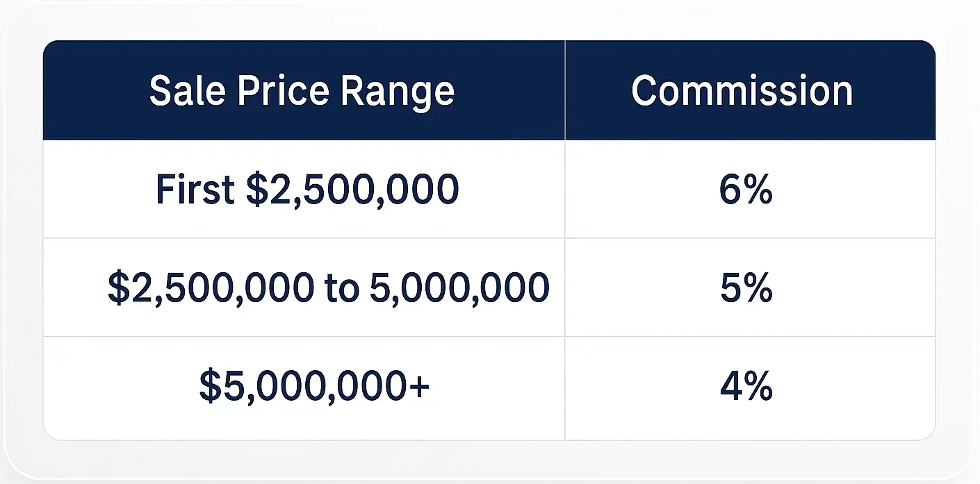The image size is (980, 484).
Task: Select the 4% commission cell
Action: (x=746, y=386)
